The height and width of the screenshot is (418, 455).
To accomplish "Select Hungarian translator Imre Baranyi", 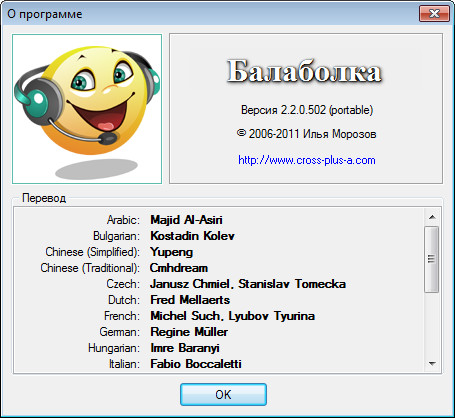I will tap(185, 348).
